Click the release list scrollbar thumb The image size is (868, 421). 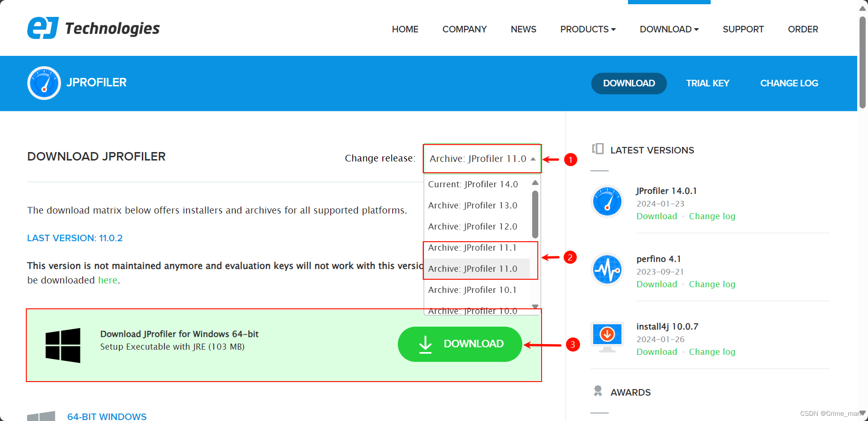535,214
